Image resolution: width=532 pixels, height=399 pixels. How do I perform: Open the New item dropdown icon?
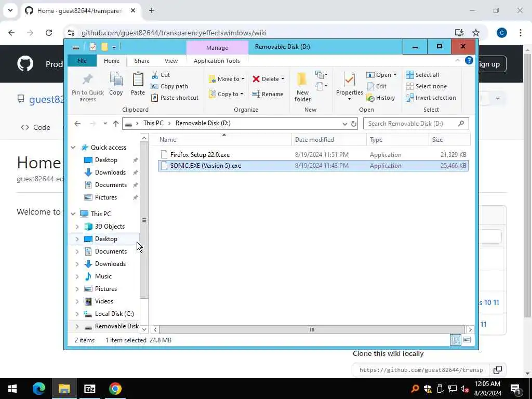pos(321,75)
